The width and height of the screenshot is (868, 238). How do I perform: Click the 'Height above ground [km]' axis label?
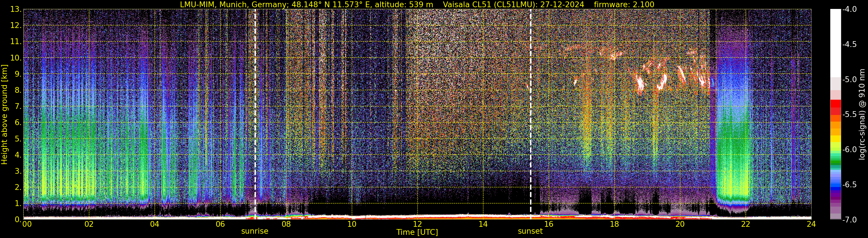(4, 114)
